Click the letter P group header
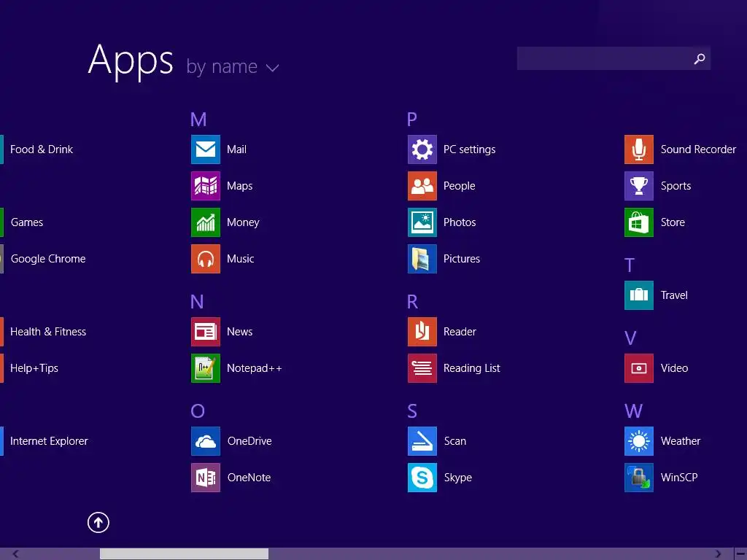Screen dimensions: 747x560 (412, 119)
